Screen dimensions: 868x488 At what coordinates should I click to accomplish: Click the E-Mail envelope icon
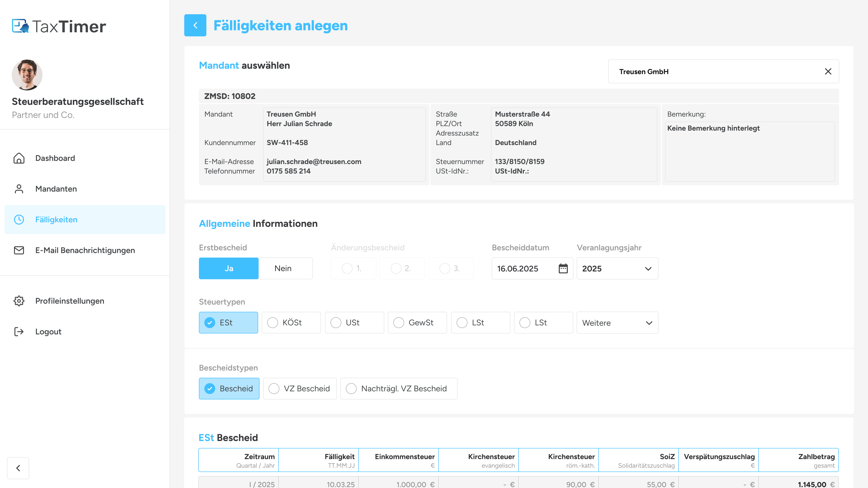pyautogui.click(x=19, y=250)
